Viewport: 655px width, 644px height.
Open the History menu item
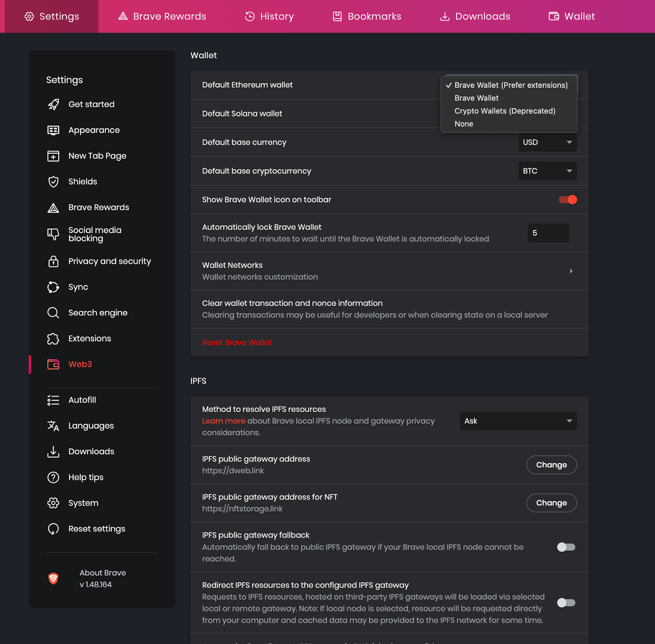click(269, 16)
